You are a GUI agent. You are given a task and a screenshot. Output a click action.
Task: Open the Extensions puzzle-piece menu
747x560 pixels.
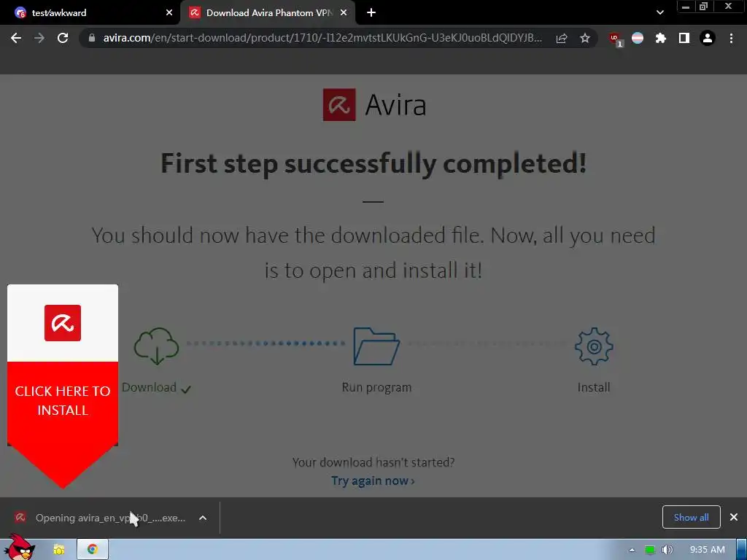point(661,38)
